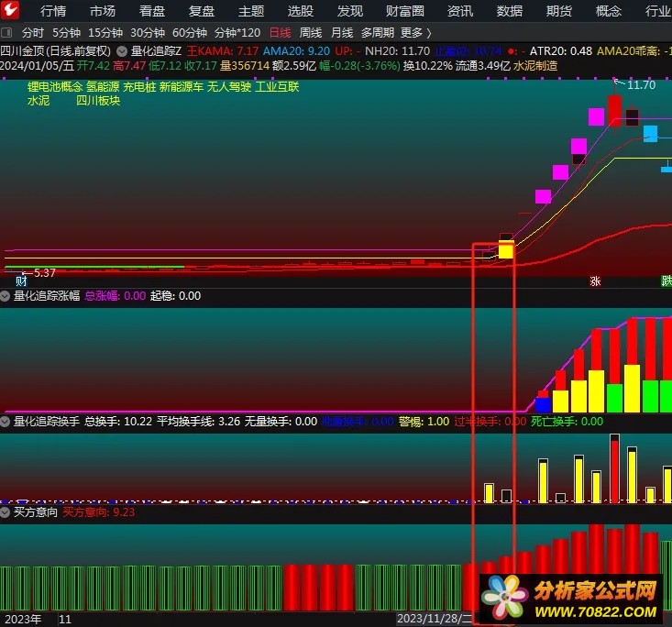Click the 买方意向: 9.23 value
This screenshot has height=627, width=672.
pyautogui.click(x=99, y=511)
